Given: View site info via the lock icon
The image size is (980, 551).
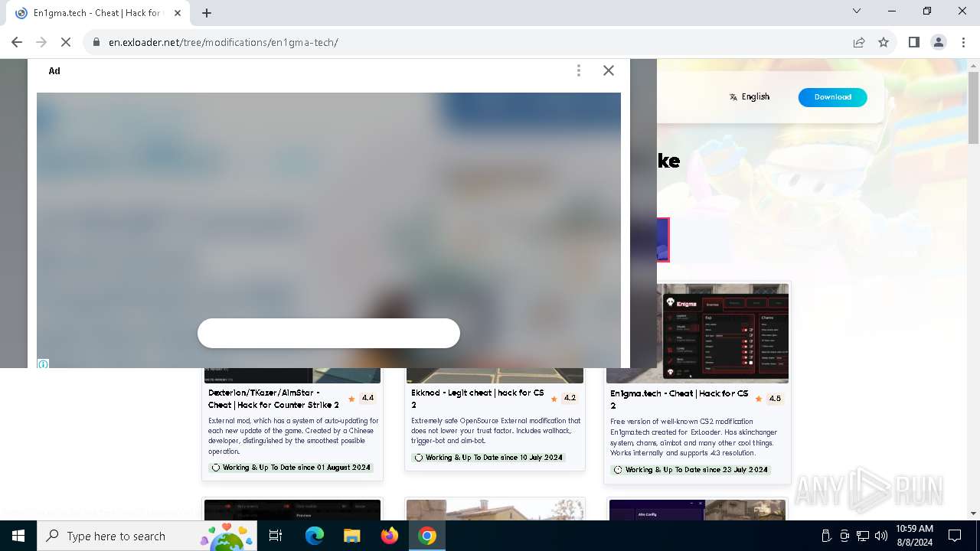Looking at the screenshot, I should (96, 42).
